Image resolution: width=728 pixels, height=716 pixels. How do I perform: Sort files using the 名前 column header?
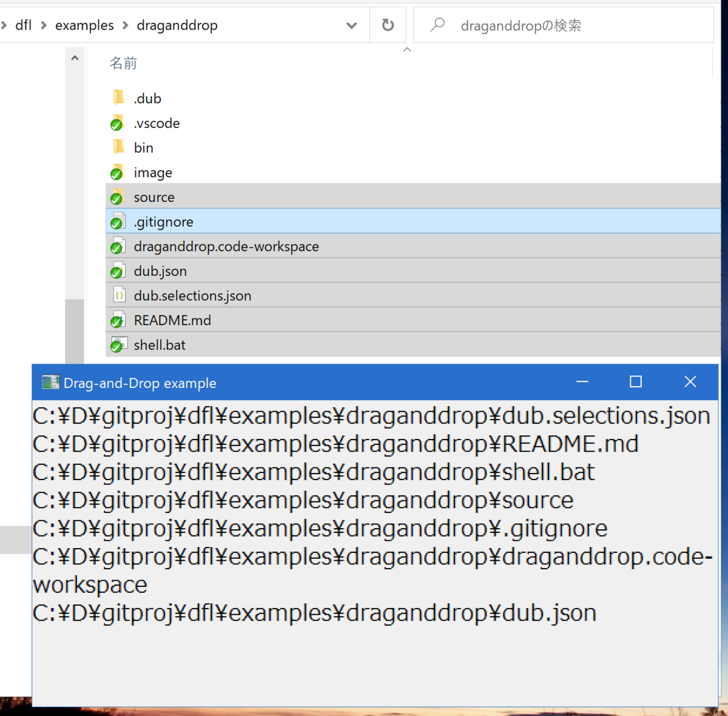coord(123,62)
